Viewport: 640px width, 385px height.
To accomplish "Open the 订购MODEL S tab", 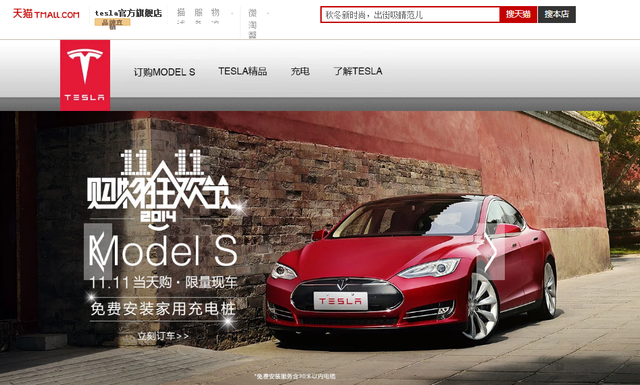I will coord(164,72).
